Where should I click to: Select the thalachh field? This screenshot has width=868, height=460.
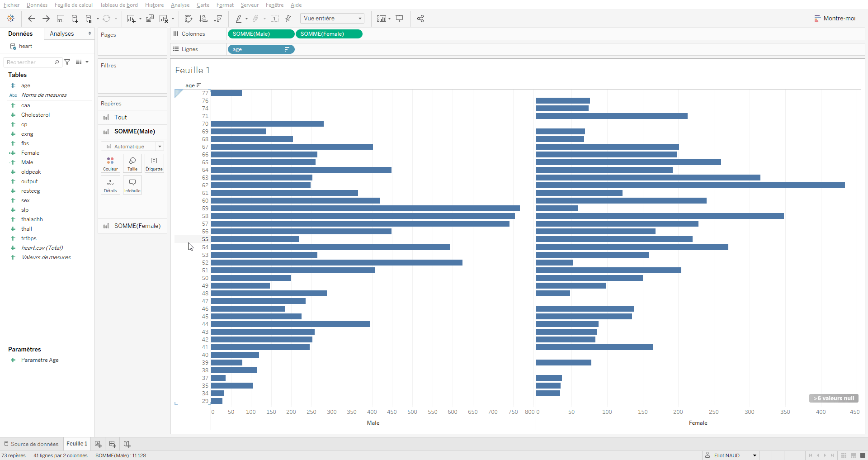(32, 219)
